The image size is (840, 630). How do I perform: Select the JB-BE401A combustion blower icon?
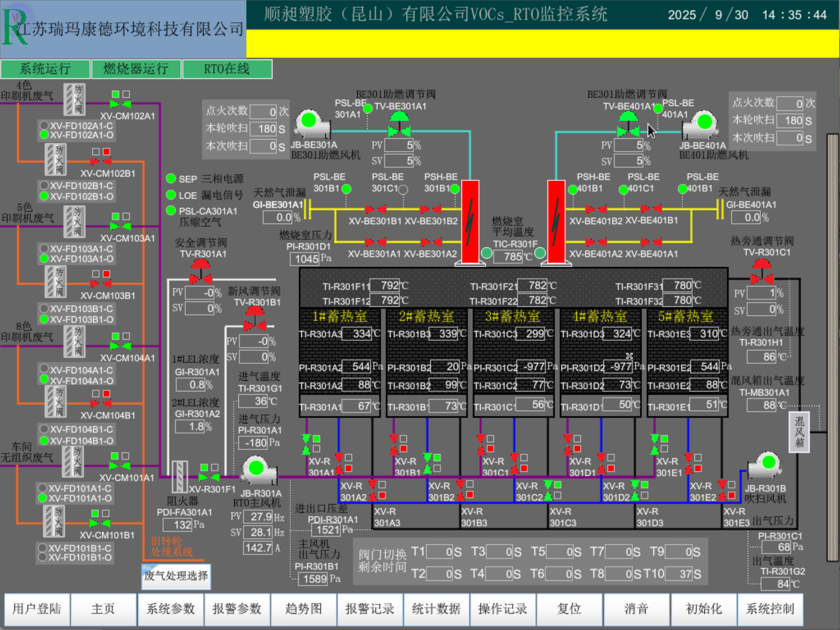(x=702, y=124)
